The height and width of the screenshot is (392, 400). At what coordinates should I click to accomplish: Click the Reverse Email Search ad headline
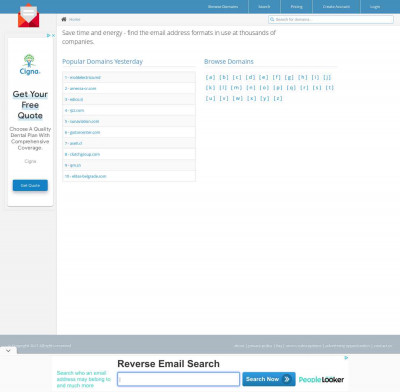168,364
